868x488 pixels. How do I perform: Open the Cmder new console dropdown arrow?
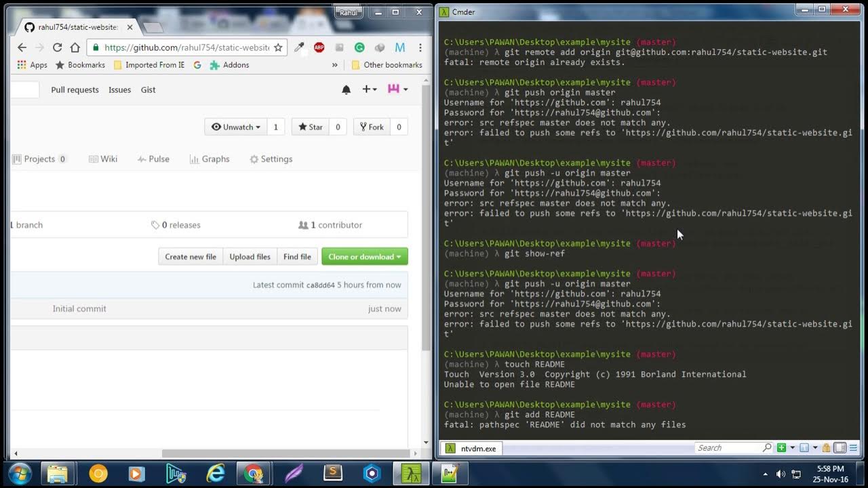pyautogui.click(x=792, y=448)
